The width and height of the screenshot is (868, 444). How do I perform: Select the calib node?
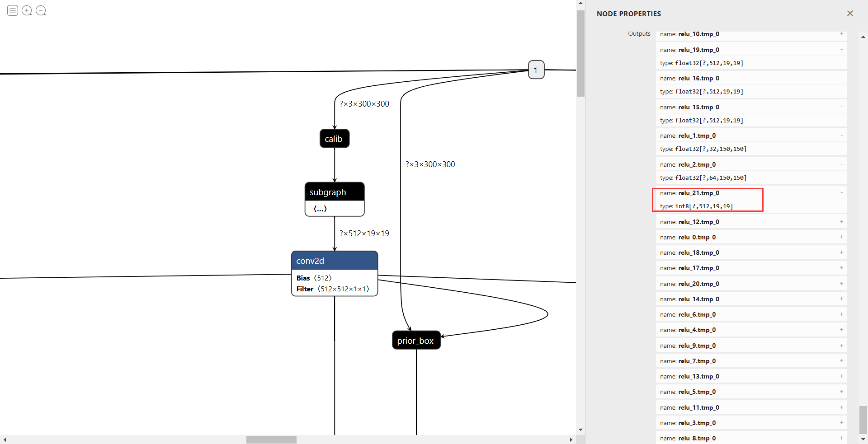(335, 139)
